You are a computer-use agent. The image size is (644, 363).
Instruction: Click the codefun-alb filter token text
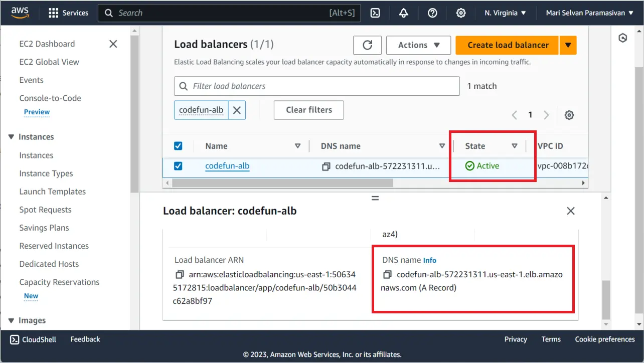[201, 110]
